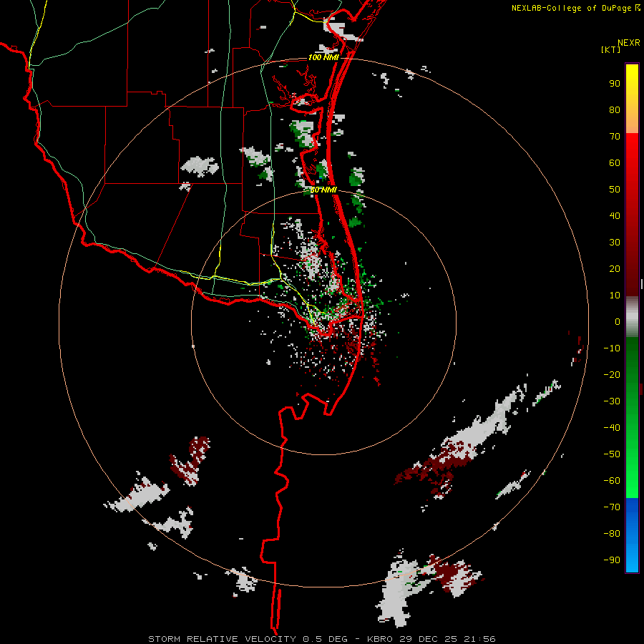Image resolution: width=644 pixels, height=644 pixels.
Task: Click the 40 value on velocity scale
Action: (615, 215)
